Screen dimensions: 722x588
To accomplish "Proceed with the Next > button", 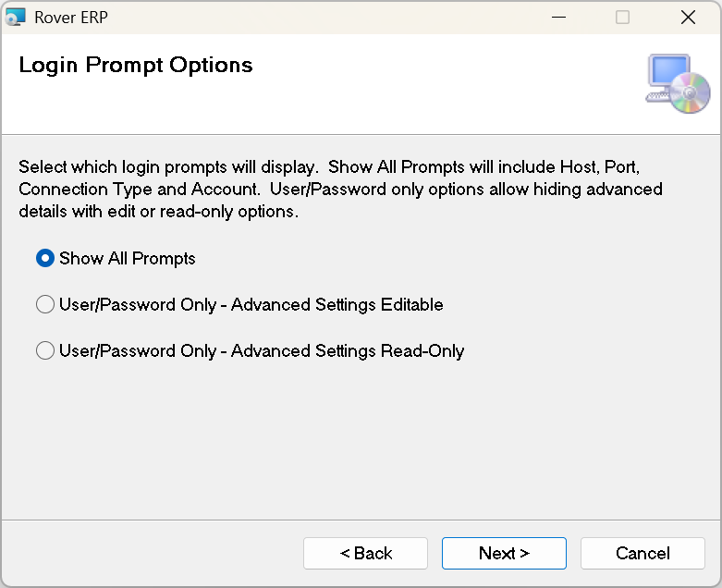I will click(x=504, y=553).
